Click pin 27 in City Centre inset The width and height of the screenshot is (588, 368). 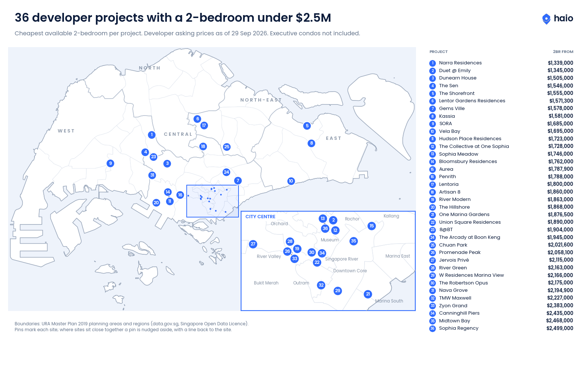[253, 244]
